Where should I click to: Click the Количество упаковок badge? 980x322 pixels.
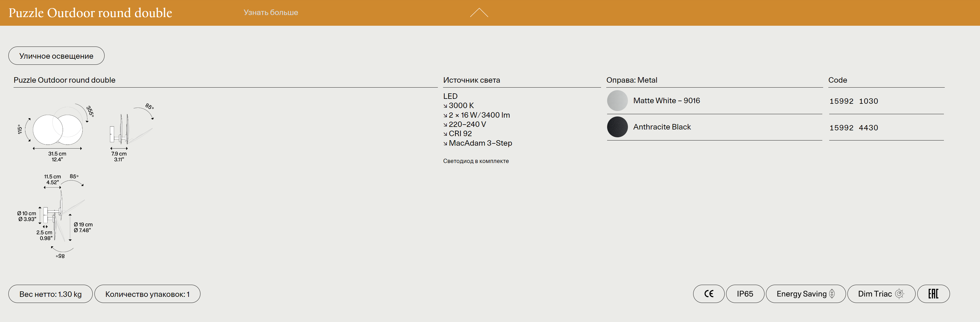coord(147,294)
